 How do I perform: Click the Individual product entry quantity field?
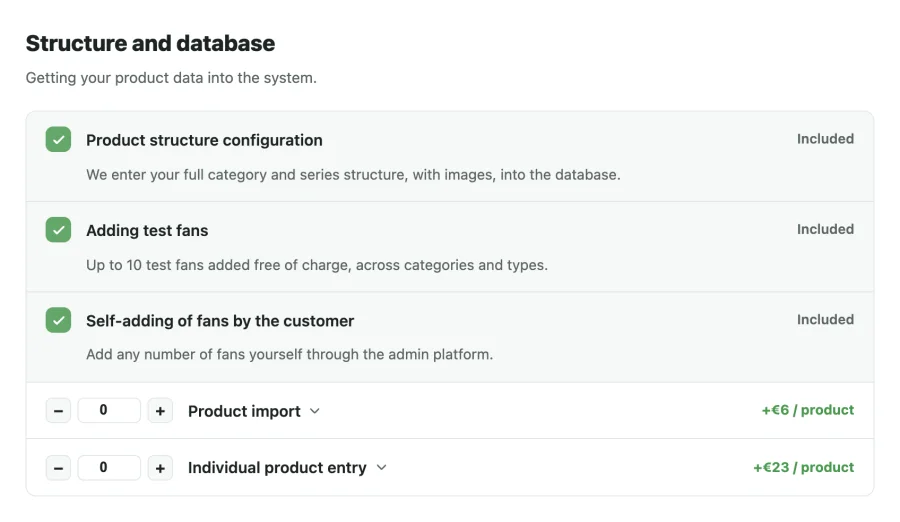click(x=109, y=467)
